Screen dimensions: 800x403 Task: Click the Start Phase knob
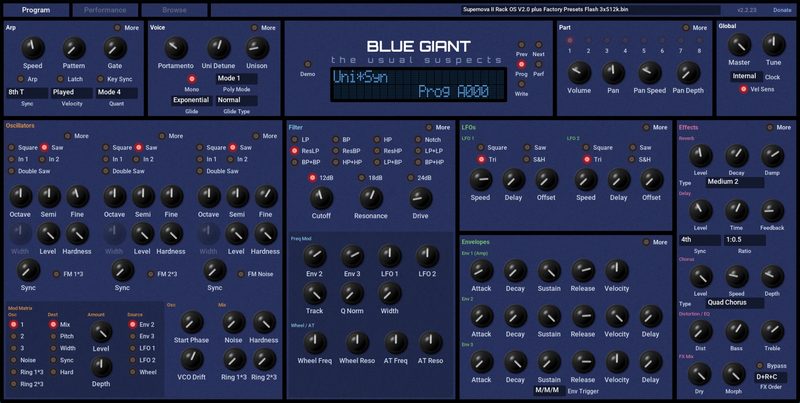192,322
